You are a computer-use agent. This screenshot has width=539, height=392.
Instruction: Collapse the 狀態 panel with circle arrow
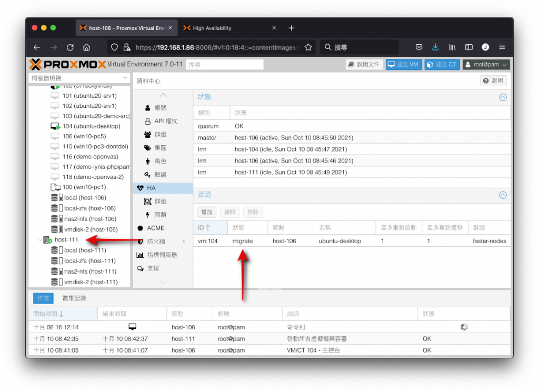click(x=503, y=97)
